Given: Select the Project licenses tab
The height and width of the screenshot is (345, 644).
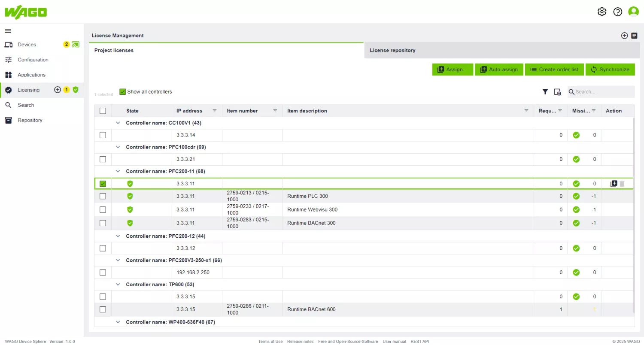Looking at the screenshot, I should point(226,51).
